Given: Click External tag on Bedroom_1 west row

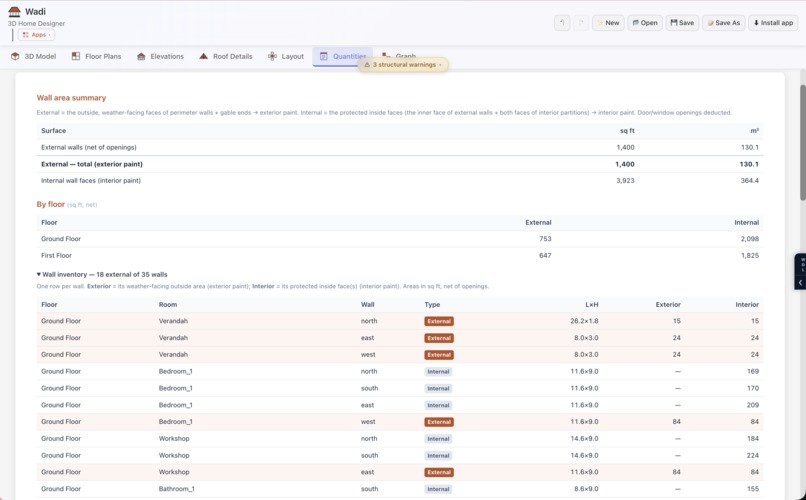Looking at the screenshot, I should tap(439, 422).
